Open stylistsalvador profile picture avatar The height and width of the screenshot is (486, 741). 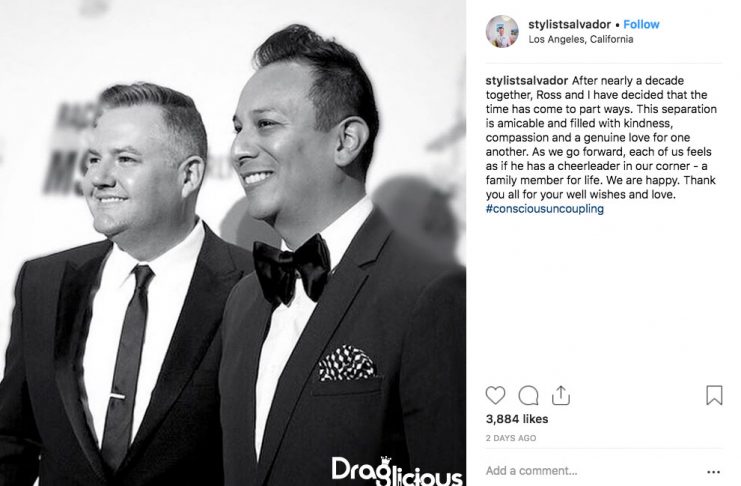coord(502,31)
